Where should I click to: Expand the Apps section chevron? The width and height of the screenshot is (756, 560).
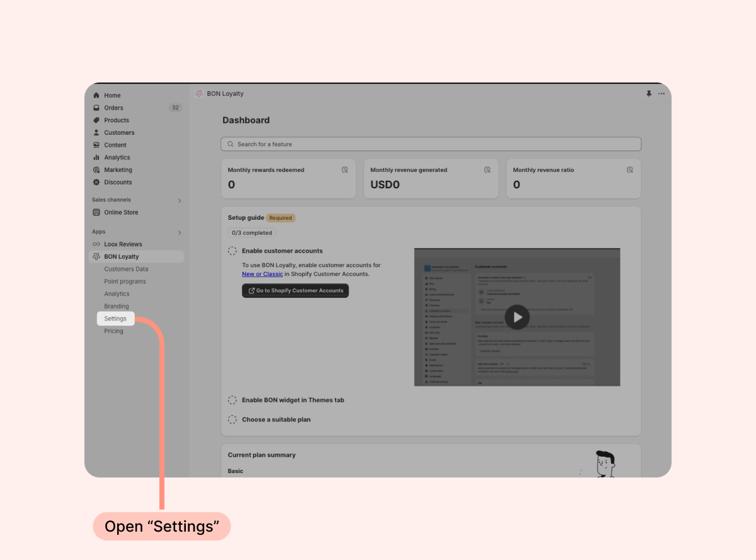(180, 232)
